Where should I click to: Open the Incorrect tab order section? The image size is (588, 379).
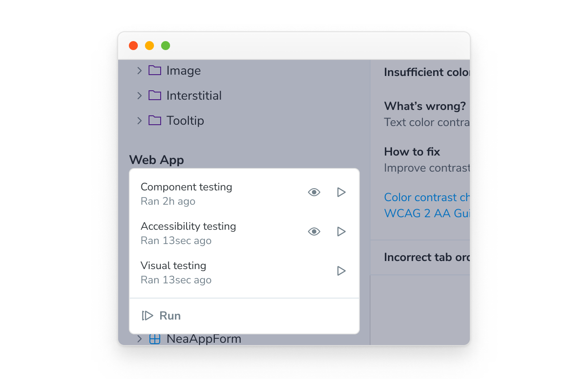426,257
